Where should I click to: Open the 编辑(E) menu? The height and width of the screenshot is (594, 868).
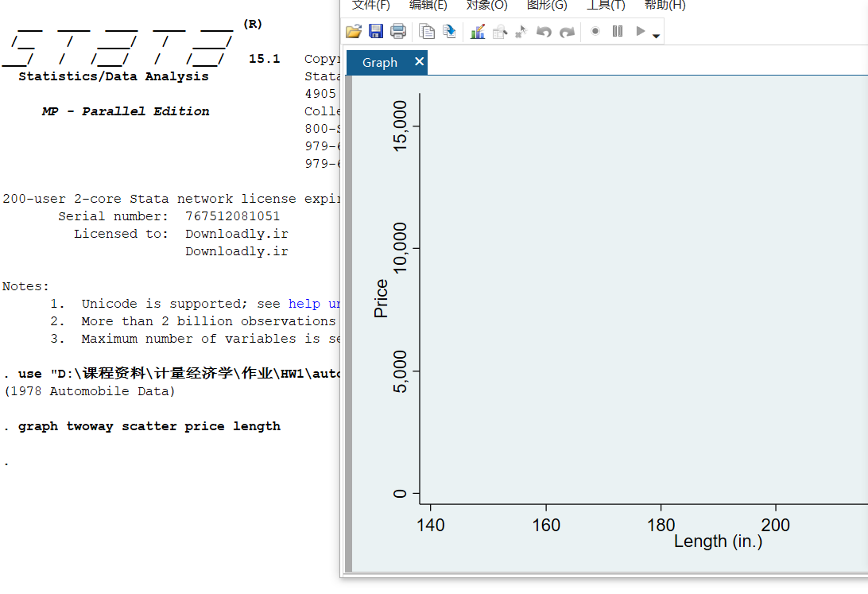[x=428, y=5]
